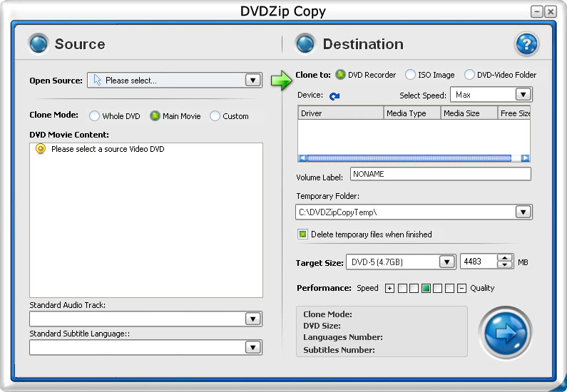Select the Custom clone mode

pos(215,116)
